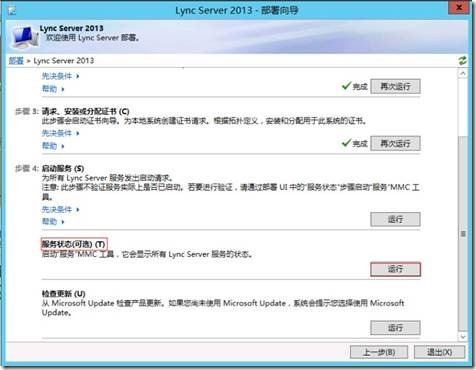The width and height of the screenshot is (476, 370).
Task: Click the 退出(X) exit button
Action: pos(439,352)
